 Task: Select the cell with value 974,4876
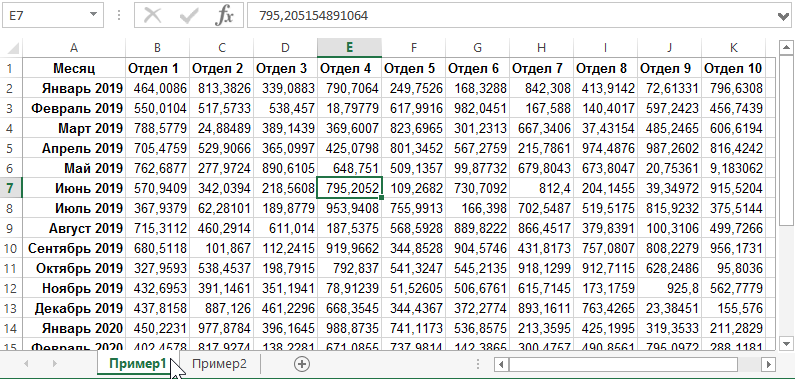tap(605, 148)
